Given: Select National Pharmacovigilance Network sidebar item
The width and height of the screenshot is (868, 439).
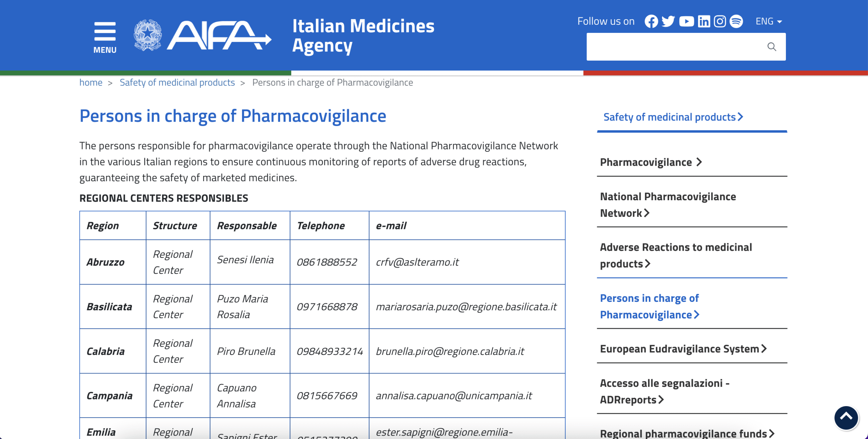Looking at the screenshot, I should (668, 205).
